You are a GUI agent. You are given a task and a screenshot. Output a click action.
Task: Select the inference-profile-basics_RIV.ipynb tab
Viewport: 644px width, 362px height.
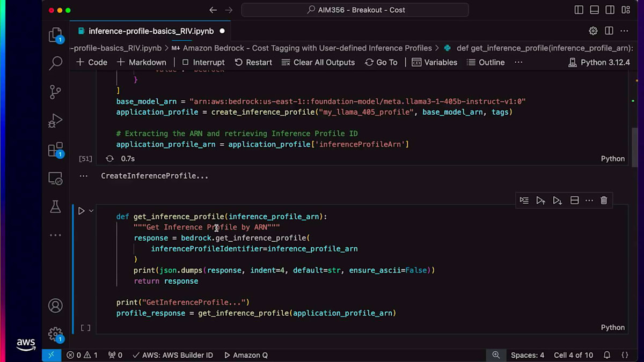150,31
